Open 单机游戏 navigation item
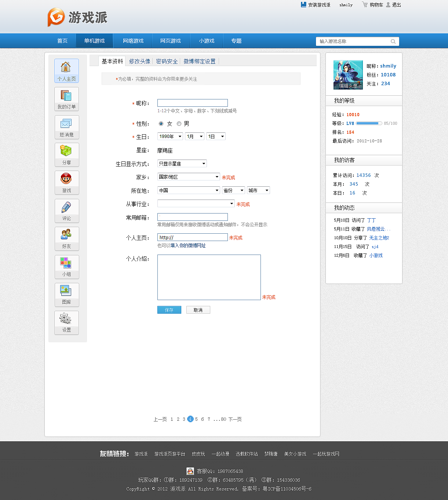The width and height of the screenshot is (448, 500). pyautogui.click(x=94, y=41)
